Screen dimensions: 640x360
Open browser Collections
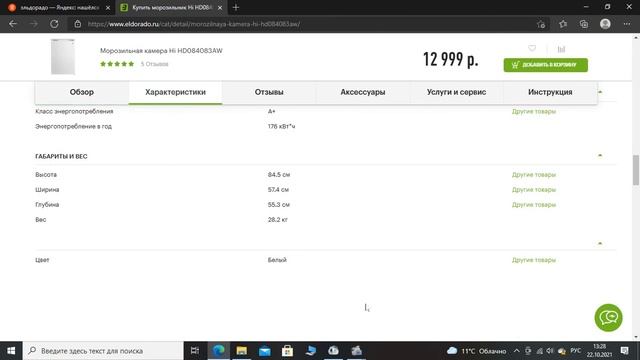click(x=584, y=24)
